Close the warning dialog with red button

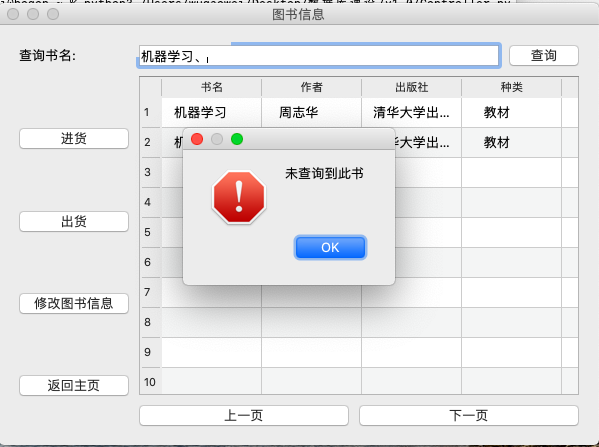point(197,139)
